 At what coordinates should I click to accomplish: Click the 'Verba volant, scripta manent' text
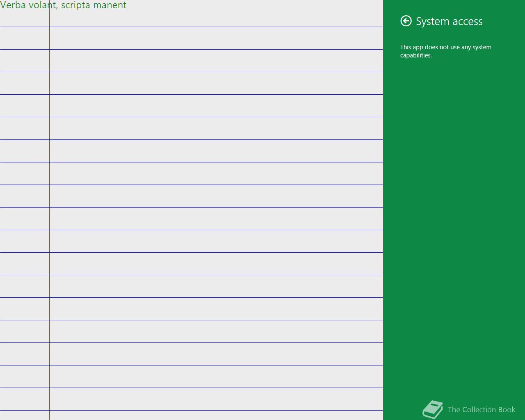63,5
